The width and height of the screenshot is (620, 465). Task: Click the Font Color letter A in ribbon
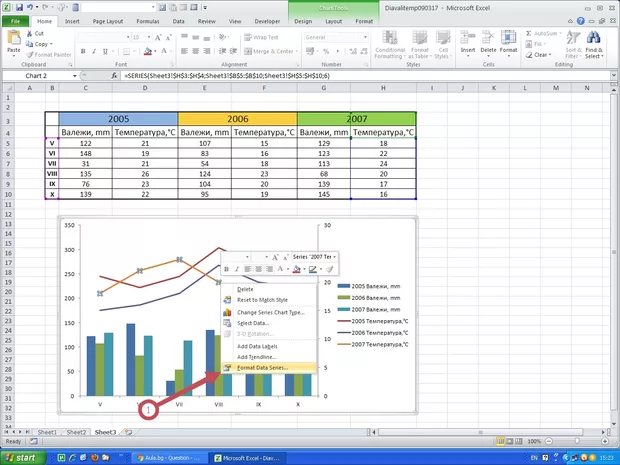point(164,51)
